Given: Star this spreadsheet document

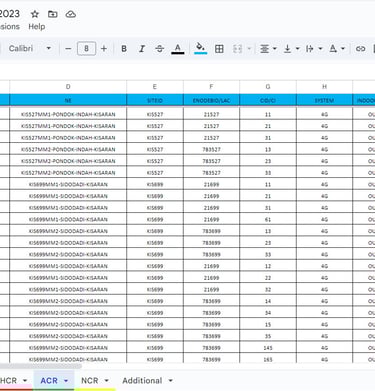Looking at the screenshot, I should [35, 14].
